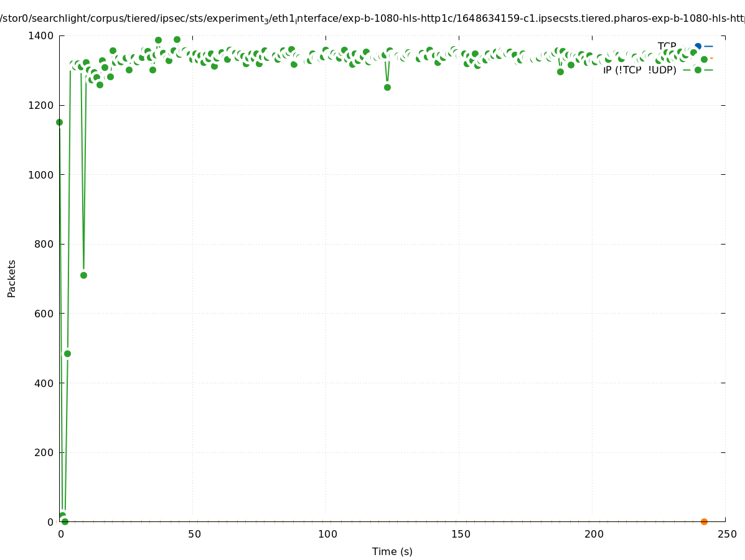Click the green point at zero packets near start

pos(65,521)
